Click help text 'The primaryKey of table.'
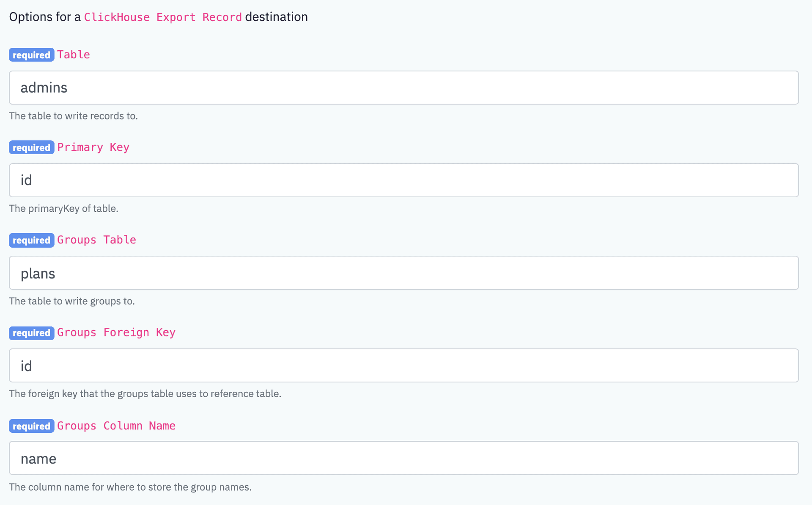The width and height of the screenshot is (812, 505). click(64, 208)
